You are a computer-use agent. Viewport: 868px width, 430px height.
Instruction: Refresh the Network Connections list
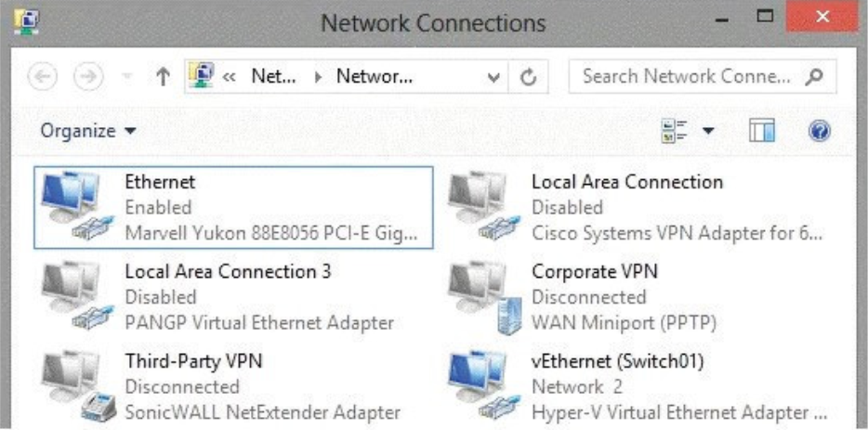click(529, 77)
